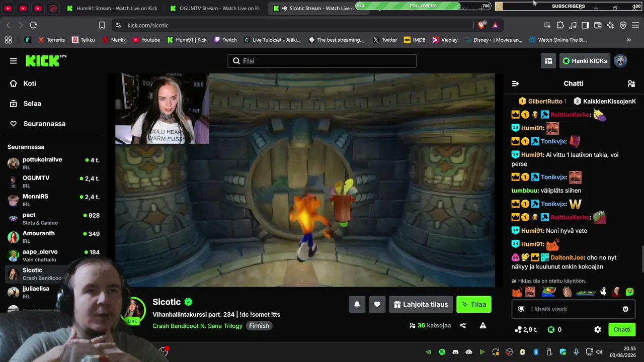Show more bookmarks chevron
The image size is (644, 362).
pyautogui.click(x=628, y=40)
